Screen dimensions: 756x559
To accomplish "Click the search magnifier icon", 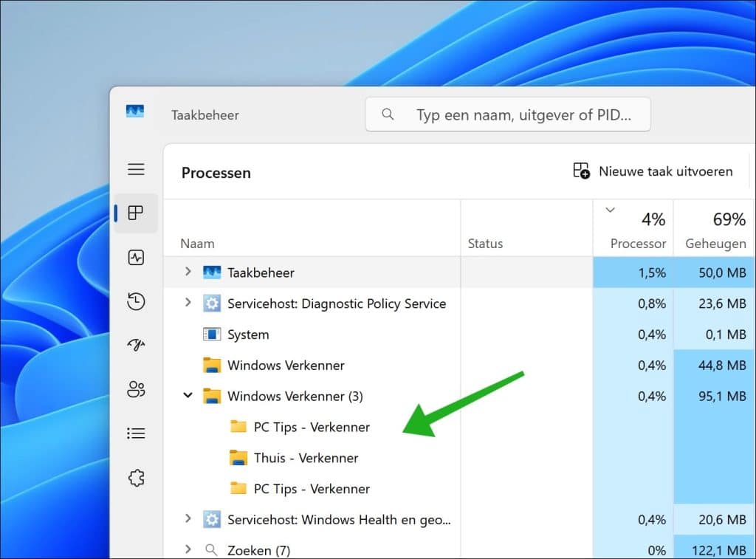I will pos(388,114).
